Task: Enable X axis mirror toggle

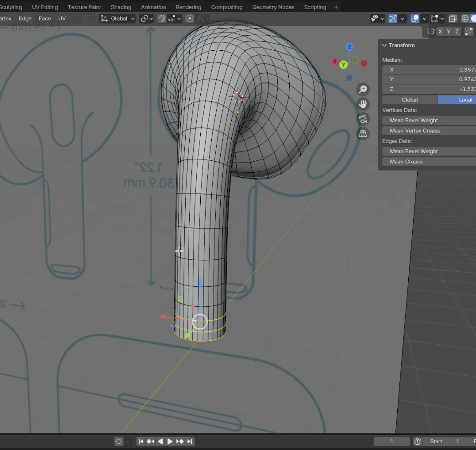Action: click(x=440, y=31)
